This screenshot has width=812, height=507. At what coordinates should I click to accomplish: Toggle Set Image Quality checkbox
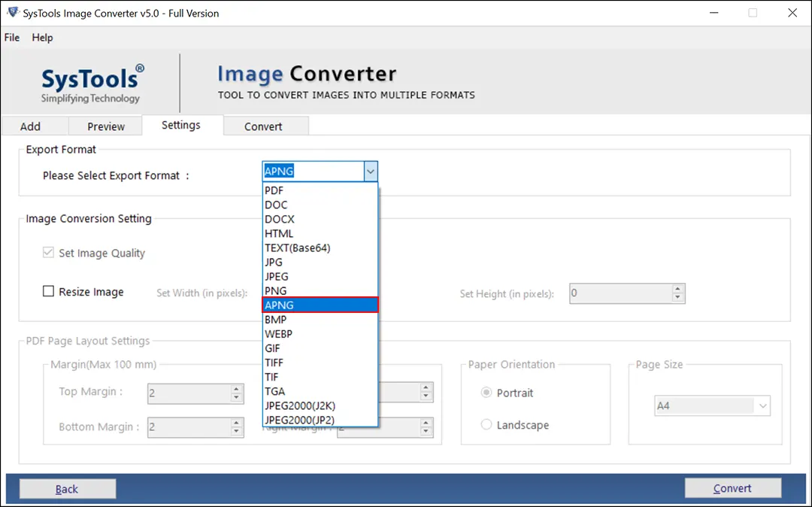pyautogui.click(x=48, y=253)
